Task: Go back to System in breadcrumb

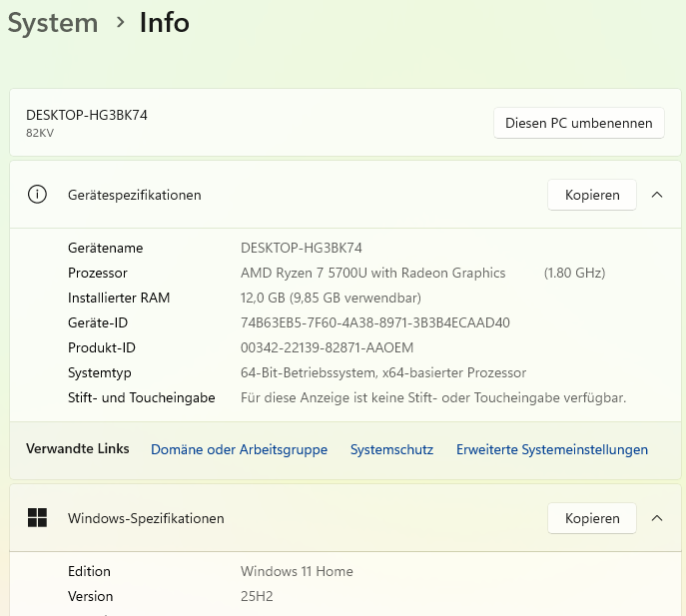Action: coord(53,22)
